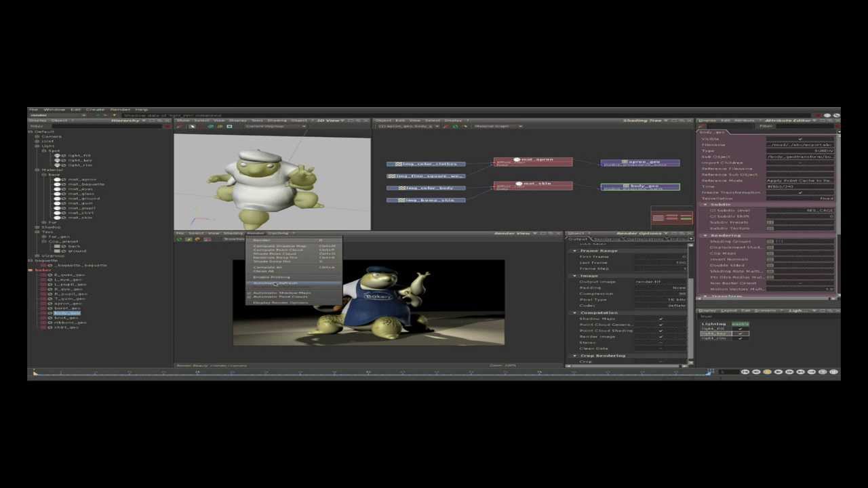Click the arrow select tool in 3D View toolbar

[192, 127]
